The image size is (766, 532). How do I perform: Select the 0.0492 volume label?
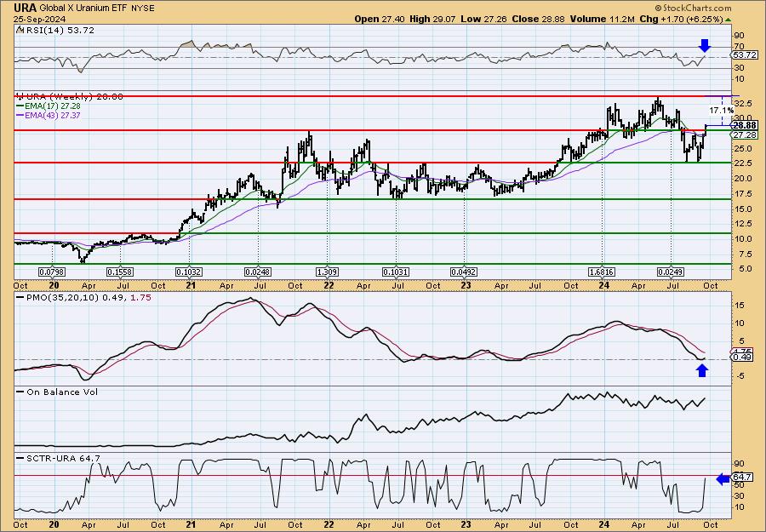(464, 272)
